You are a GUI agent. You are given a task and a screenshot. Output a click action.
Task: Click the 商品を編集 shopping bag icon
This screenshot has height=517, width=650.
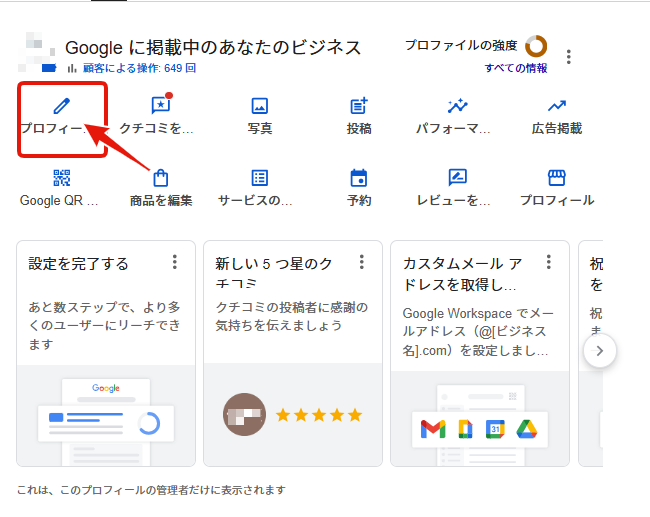pos(161,178)
